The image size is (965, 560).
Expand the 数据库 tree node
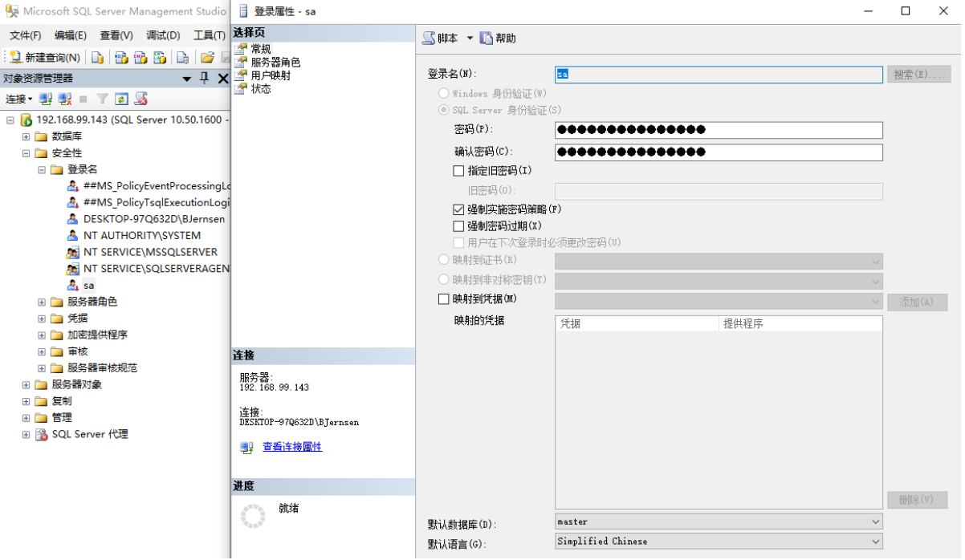pyautogui.click(x=26, y=136)
